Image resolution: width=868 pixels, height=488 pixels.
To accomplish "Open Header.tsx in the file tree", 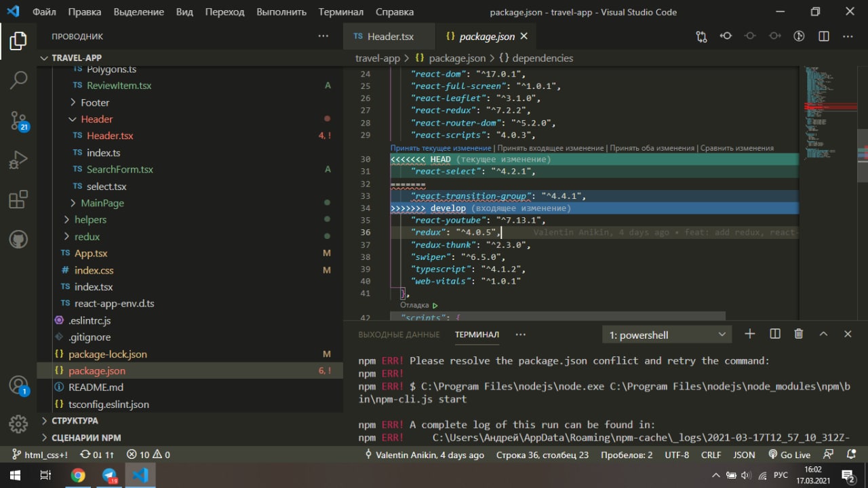I will coord(110,136).
